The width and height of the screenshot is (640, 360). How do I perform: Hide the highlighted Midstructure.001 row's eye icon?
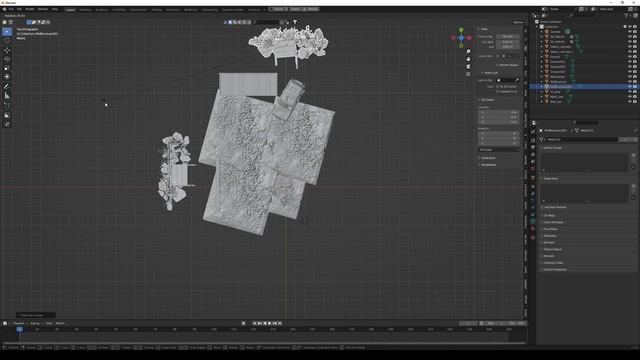pos(630,87)
